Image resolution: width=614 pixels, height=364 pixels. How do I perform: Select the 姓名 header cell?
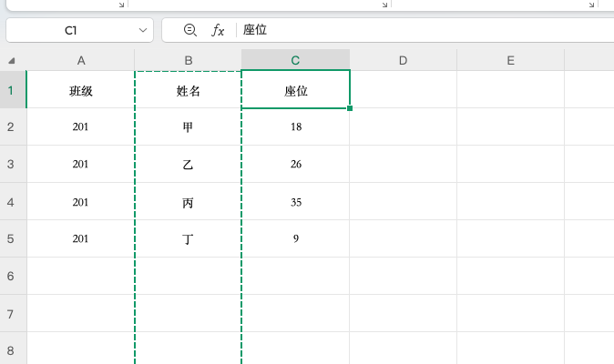(189, 90)
